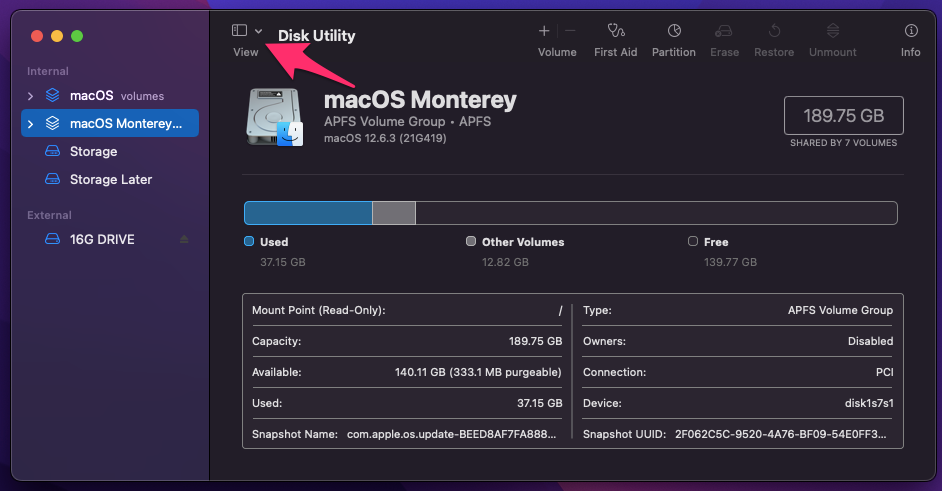Click the External section header

click(49, 215)
